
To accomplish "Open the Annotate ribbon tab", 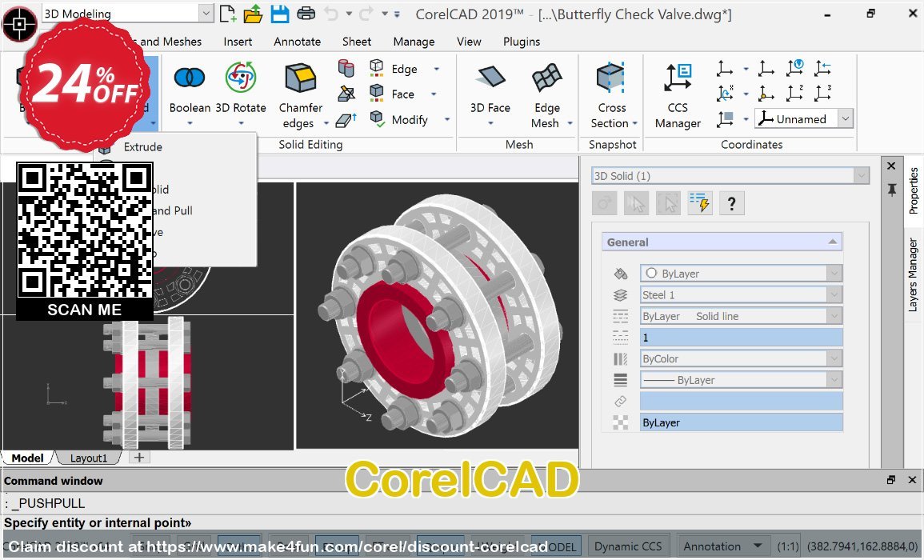I will coord(297,42).
